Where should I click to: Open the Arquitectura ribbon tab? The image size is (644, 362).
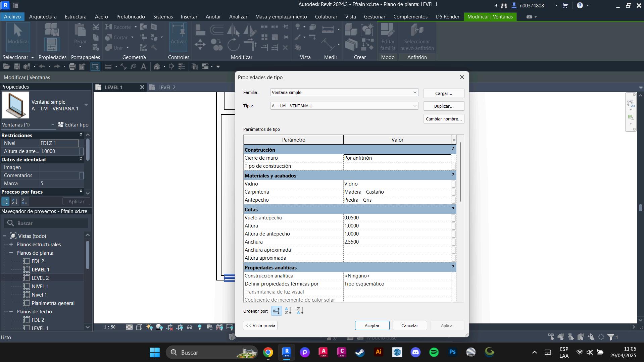coord(43,16)
